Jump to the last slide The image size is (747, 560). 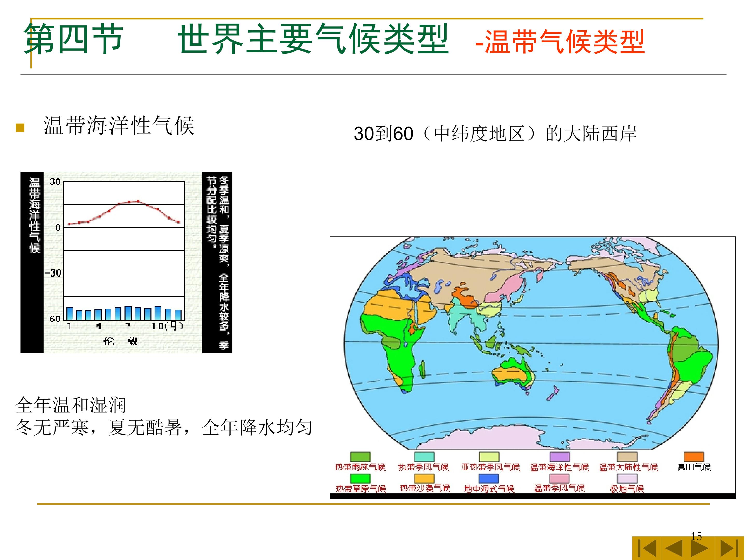[730, 549]
